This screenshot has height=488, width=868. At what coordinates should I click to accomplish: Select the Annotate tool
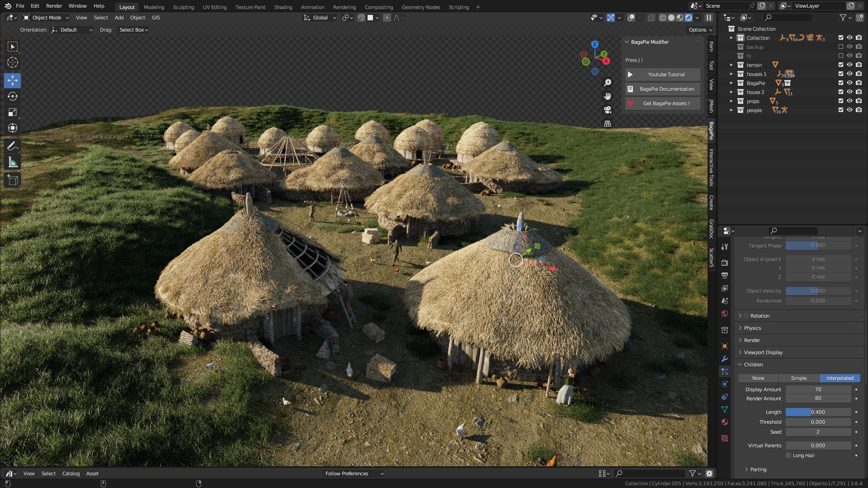click(x=13, y=146)
